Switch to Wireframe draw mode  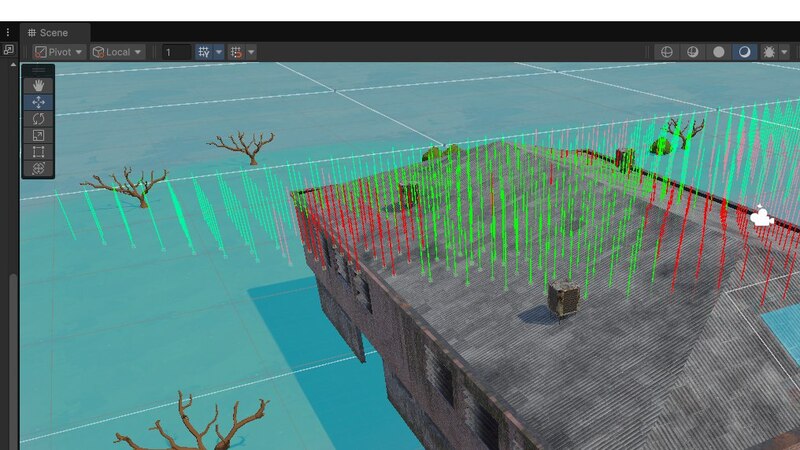coord(666,52)
